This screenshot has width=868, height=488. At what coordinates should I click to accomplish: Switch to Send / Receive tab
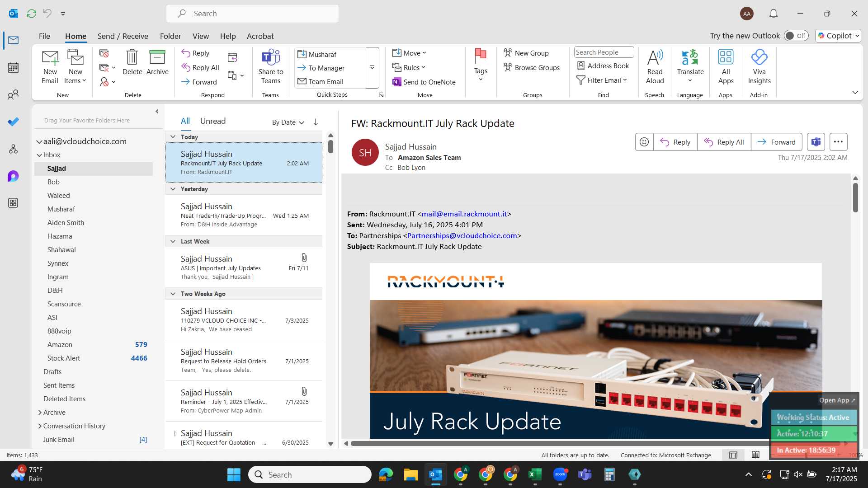[x=123, y=36]
